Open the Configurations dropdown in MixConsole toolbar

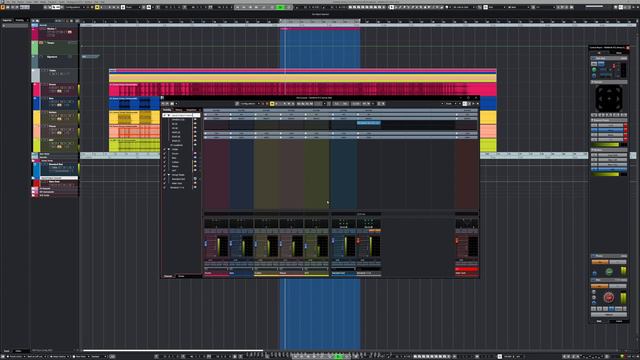[x=248, y=104]
